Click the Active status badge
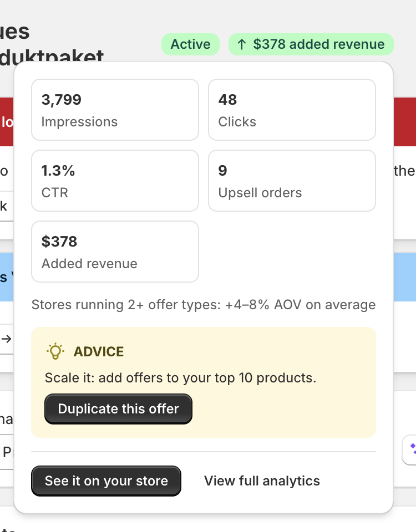The width and height of the screenshot is (416, 532). [x=190, y=44]
